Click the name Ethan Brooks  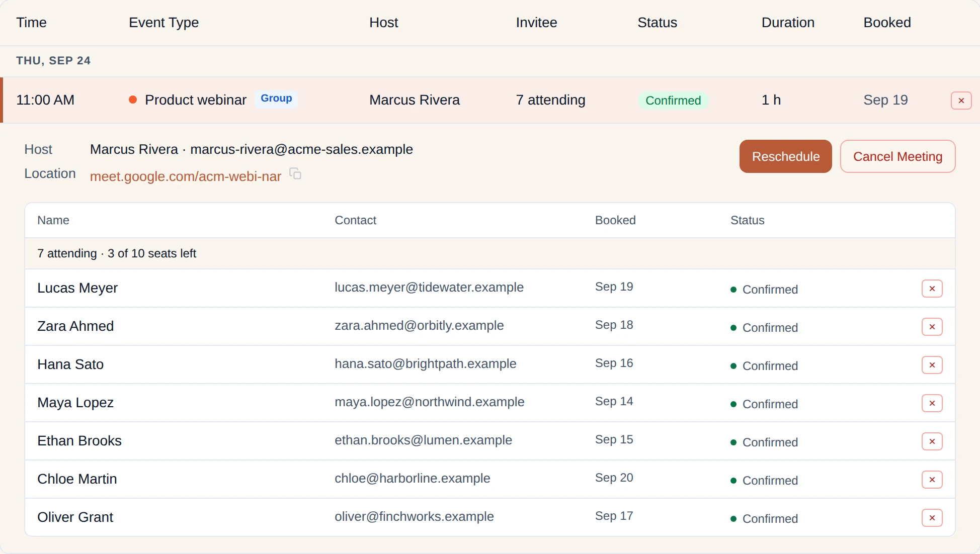[79, 441]
